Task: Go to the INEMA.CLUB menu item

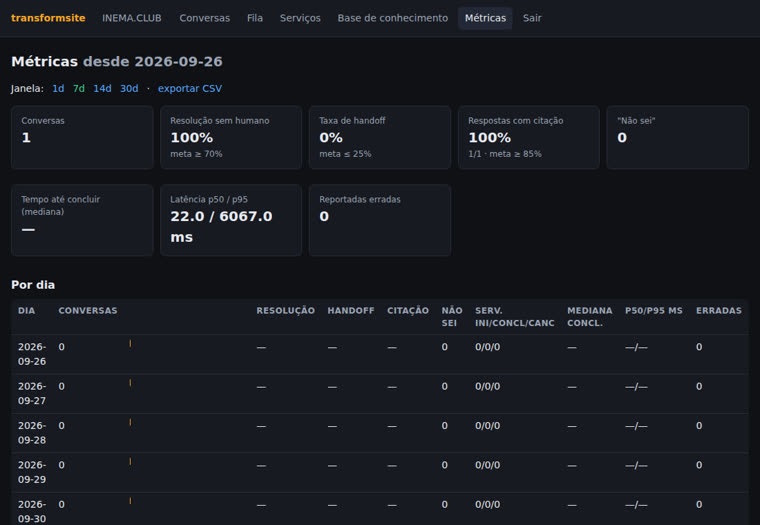Action: 132,18
